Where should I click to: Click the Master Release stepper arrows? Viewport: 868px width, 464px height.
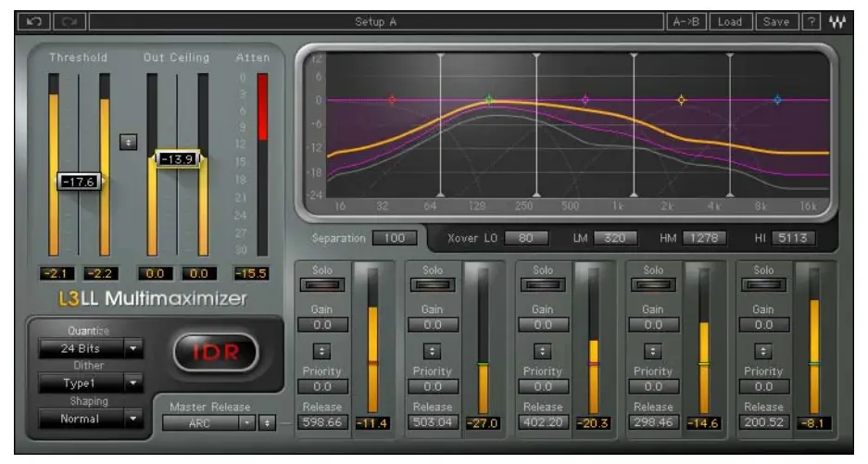click(x=268, y=423)
